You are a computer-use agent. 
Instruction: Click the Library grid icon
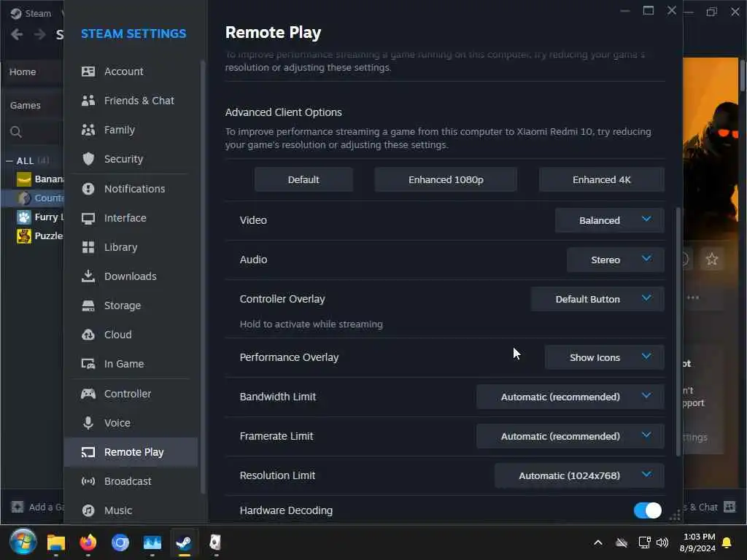pos(88,247)
